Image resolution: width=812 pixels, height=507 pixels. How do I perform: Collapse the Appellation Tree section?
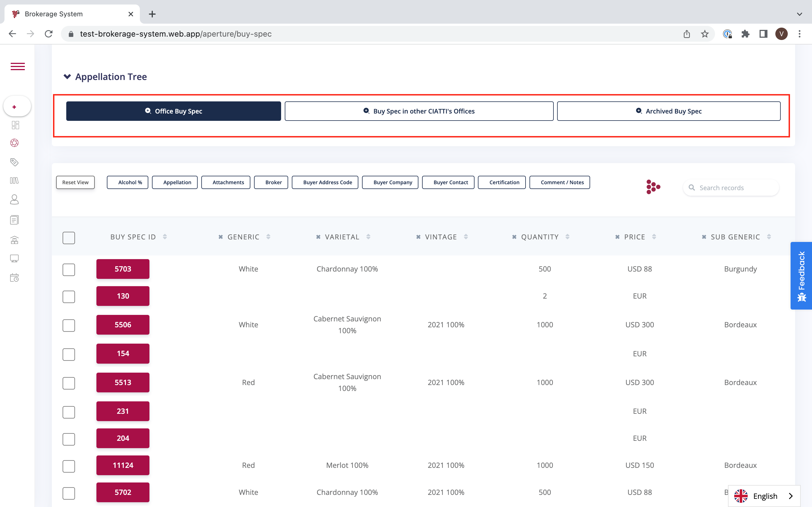click(67, 77)
